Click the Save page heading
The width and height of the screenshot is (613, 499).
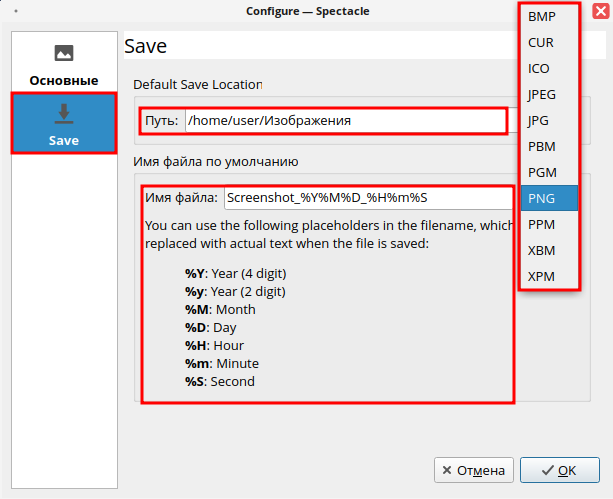[x=146, y=47]
